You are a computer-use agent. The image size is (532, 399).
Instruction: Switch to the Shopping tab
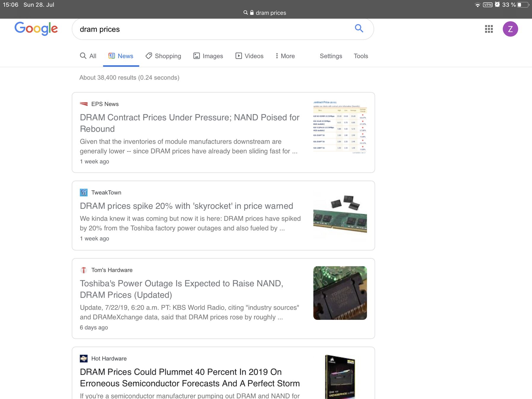click(x=163, y=56)
